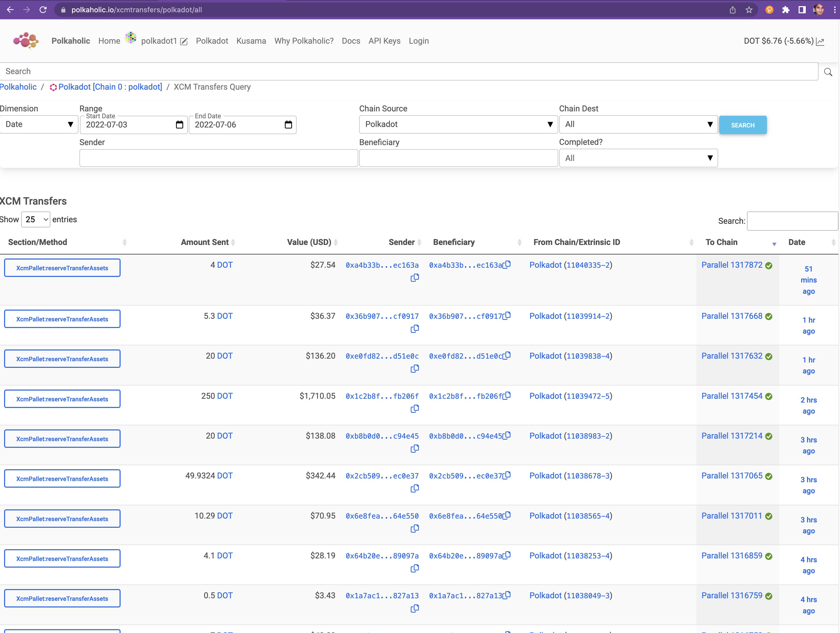Open the Start Date calendar picker
This screenshot has width=840, height=633.
pos(180,125)
